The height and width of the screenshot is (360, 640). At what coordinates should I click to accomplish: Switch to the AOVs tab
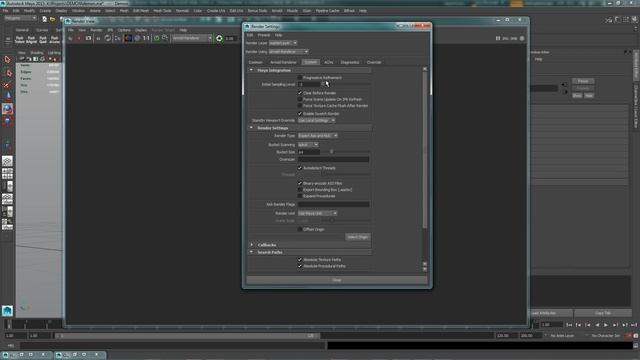[329, 62]
